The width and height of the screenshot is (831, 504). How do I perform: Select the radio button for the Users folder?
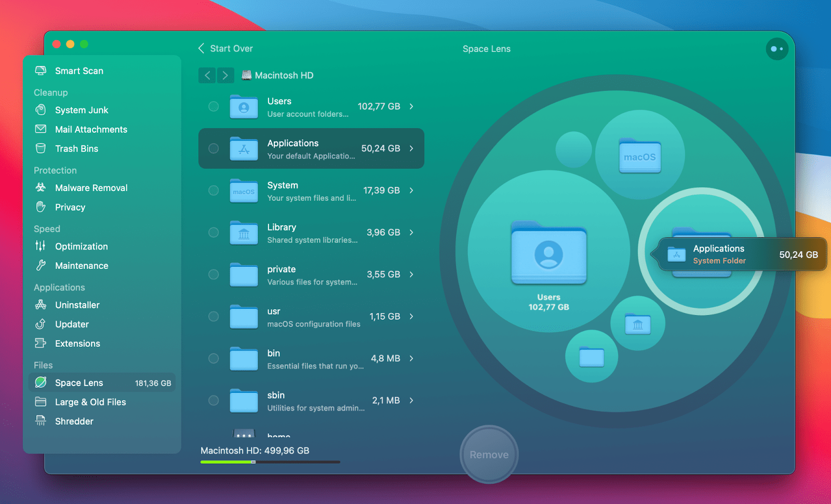(213, 106)
